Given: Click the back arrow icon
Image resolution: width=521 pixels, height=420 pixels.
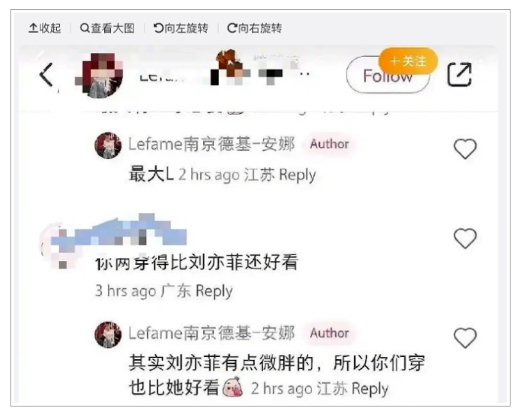Looking at the screenshot, I should pyautogui.click(x=46, y=75).
